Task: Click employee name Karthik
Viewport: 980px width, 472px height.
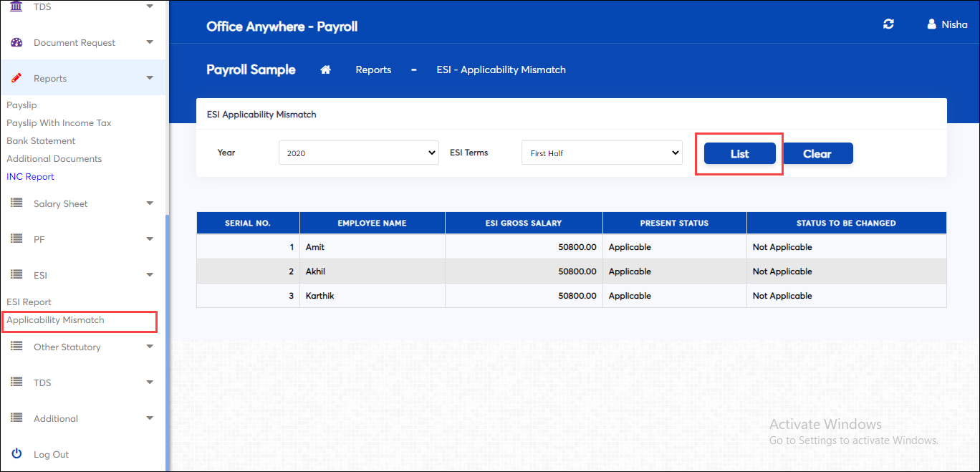Action: (320, 296)
